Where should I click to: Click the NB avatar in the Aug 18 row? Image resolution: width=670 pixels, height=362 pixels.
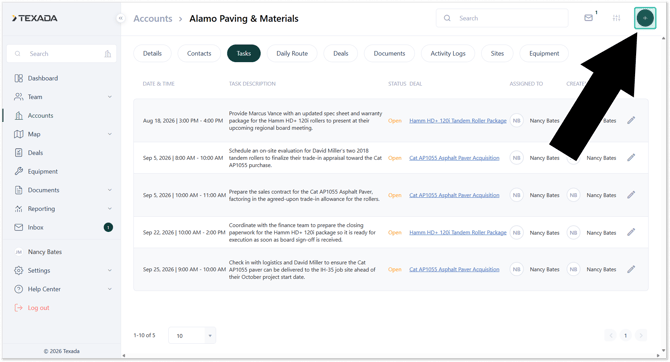(x=517, y=121)
